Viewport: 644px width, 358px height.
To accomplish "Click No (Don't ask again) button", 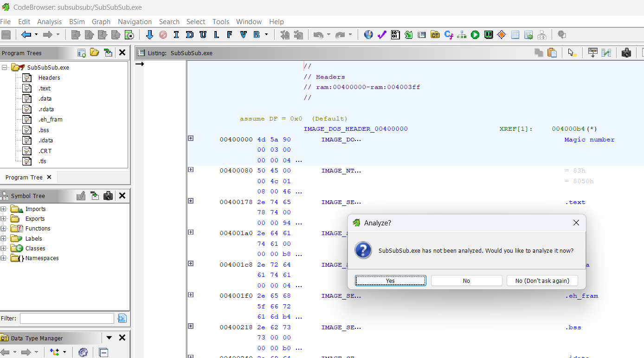I will click(x=542, y=281).
